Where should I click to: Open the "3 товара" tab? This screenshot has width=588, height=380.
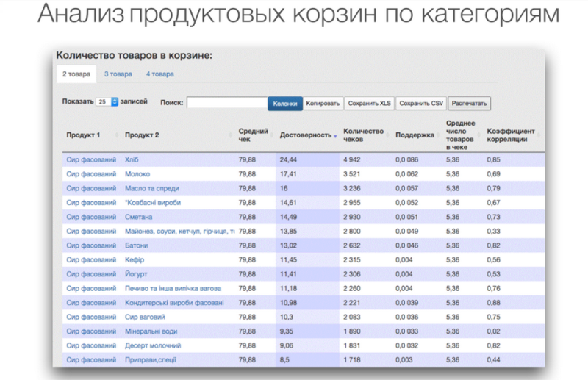coord(118,74)
